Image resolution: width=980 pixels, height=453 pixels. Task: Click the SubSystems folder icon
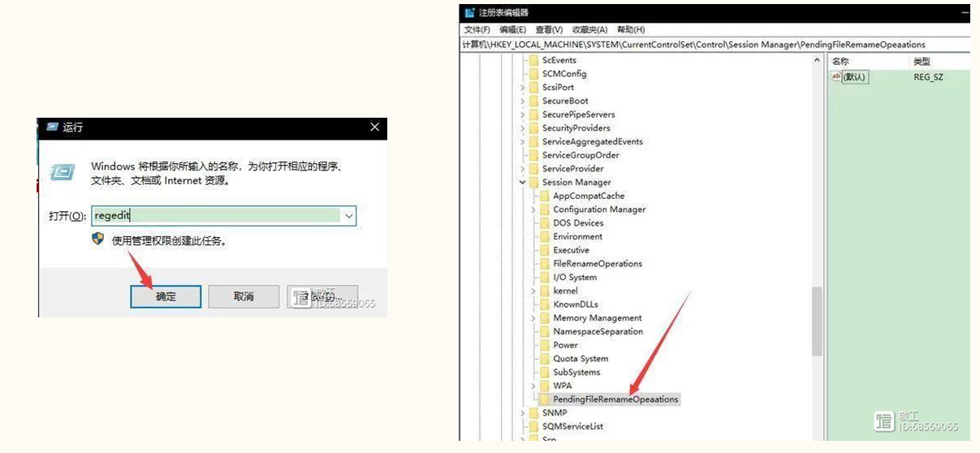click(x=545, y=372)
